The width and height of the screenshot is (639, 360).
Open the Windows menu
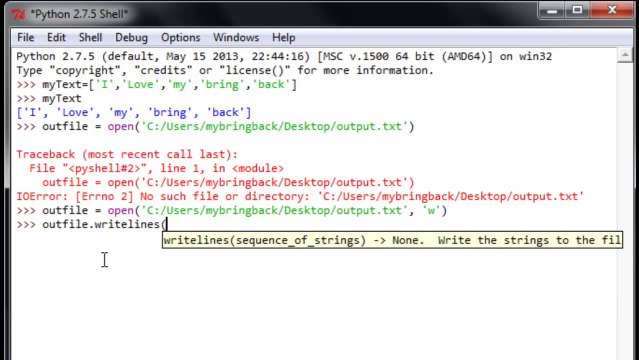236,38
